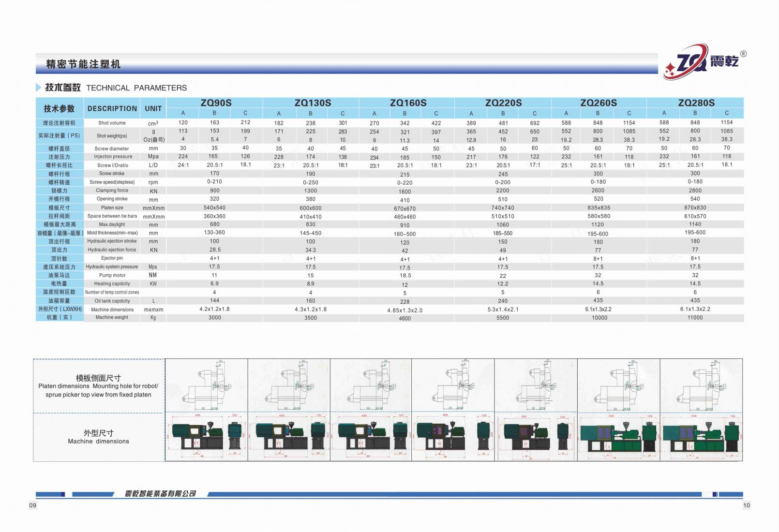Click the rightmost machine dimensions picture
The height and width of the screenshot is (532, 779).
[701, 437]
